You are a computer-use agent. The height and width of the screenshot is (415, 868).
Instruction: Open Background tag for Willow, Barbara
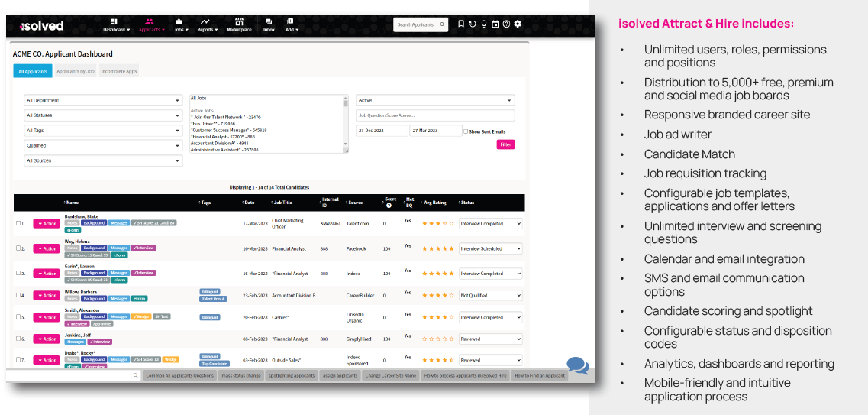pyautogui.click(x=94, y=299)
